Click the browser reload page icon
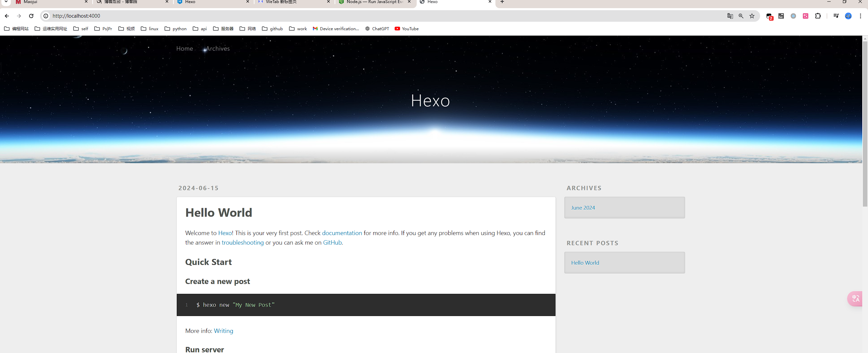The width and height of the screenshot is (868, 353). (31, 16)
